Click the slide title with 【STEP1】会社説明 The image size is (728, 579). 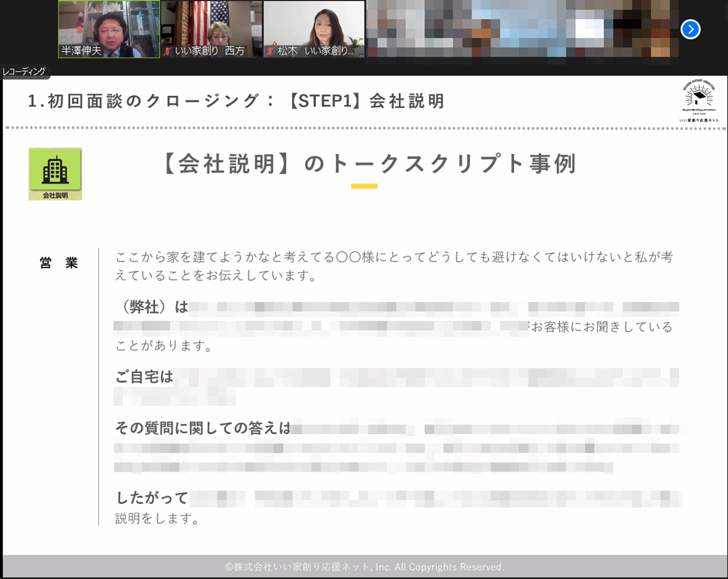pyautogui.click(x=236, y=101)
